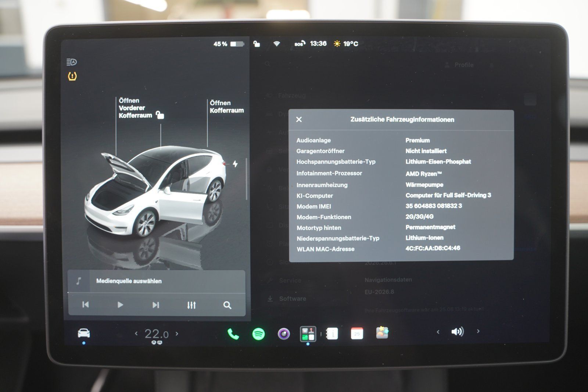Tap the Lithium-Ionen battery value
588x392 pixels.
pyautogui.click(x=424, y=238)
